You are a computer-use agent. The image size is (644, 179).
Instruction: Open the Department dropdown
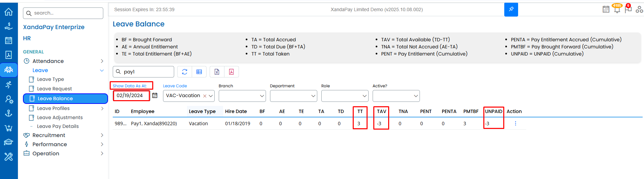coord(293,96)
